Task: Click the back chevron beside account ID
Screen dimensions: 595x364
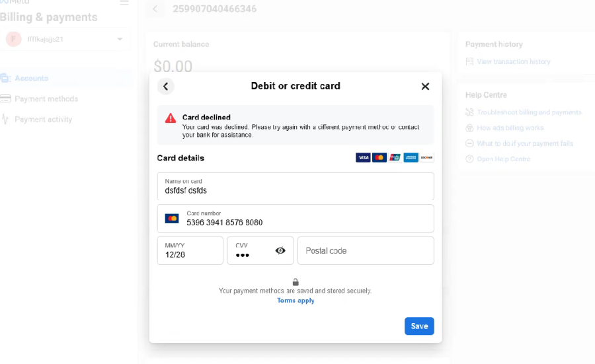Action: point(155,9)
